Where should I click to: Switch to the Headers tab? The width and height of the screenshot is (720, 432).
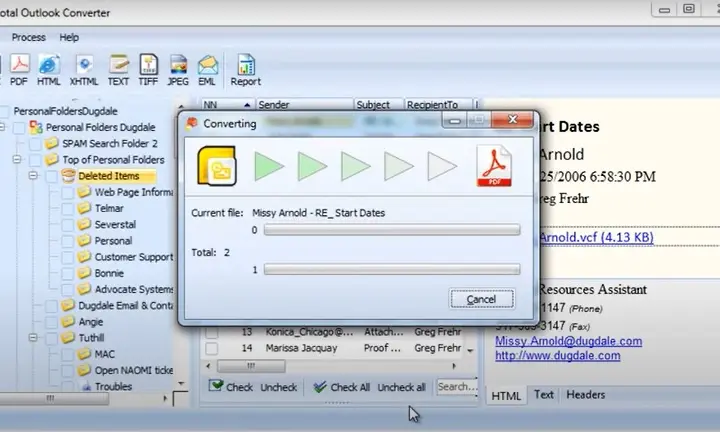pos(585,395)
